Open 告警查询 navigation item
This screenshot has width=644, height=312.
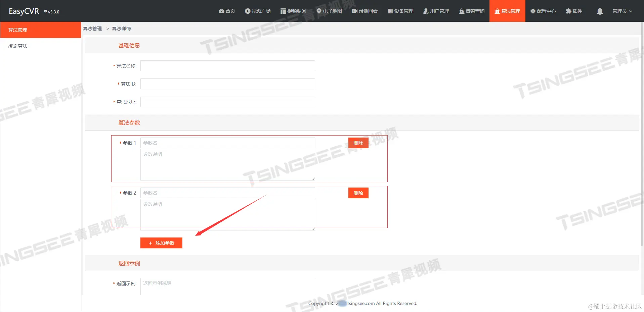[472, 11]
